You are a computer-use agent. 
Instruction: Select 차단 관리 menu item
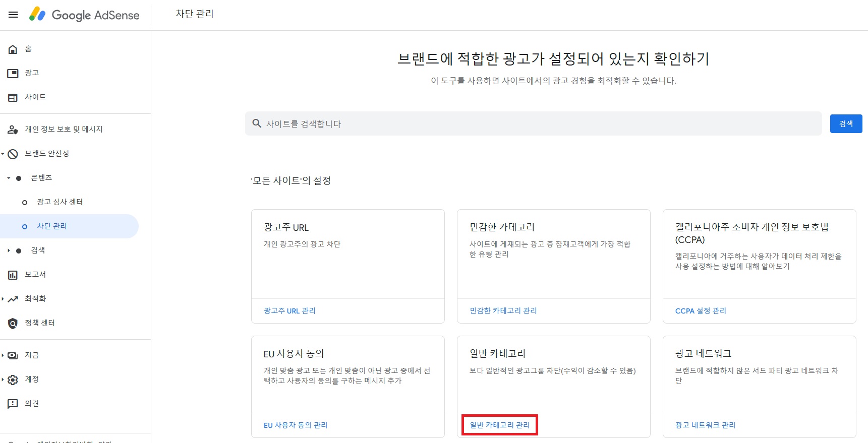click(x=69, y=226)
